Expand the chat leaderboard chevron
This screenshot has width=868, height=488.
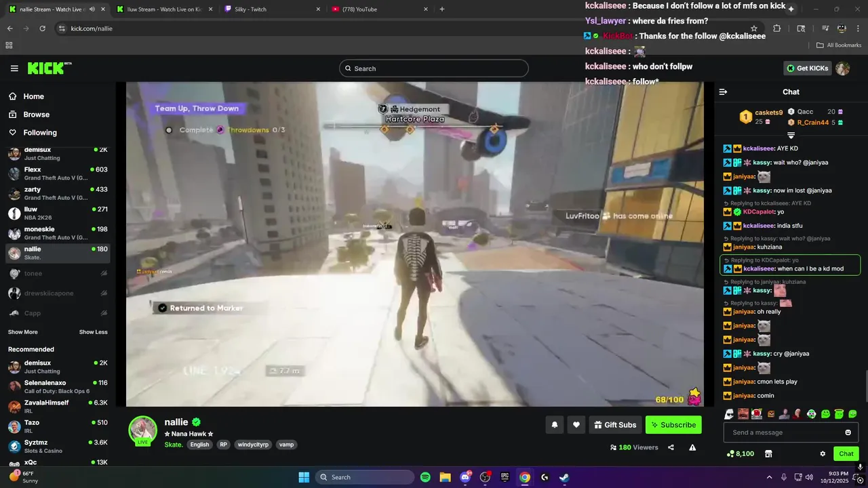[x=791, y=136]
